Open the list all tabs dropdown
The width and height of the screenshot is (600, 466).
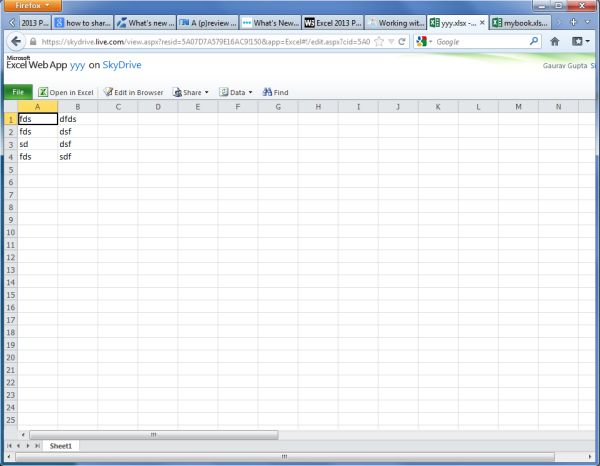coord(588,22)
